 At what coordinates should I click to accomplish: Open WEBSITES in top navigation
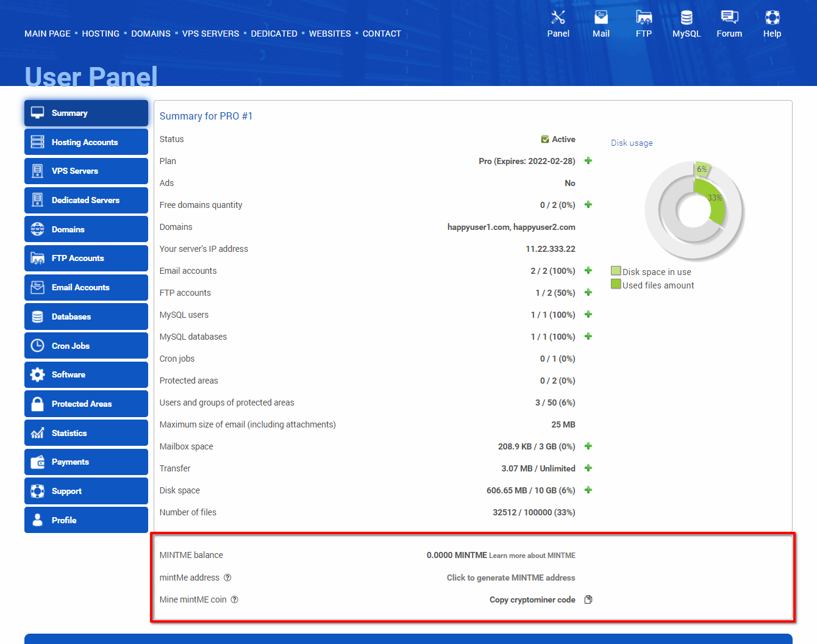pos(330,34)
